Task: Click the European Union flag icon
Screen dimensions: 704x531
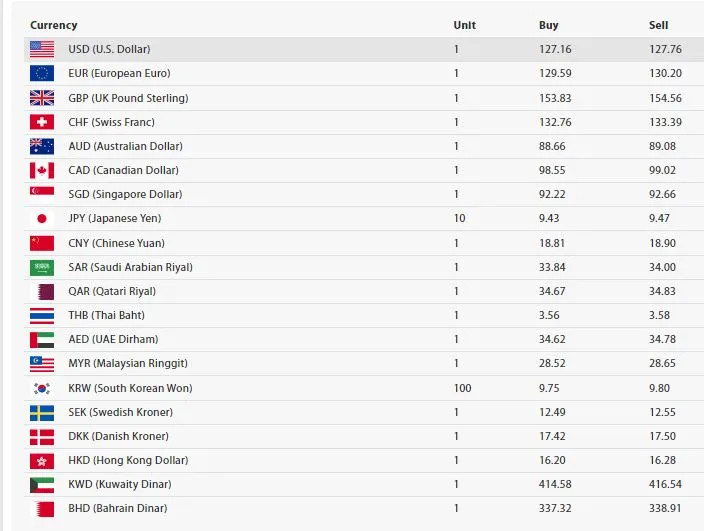Action: pos(42,73)
